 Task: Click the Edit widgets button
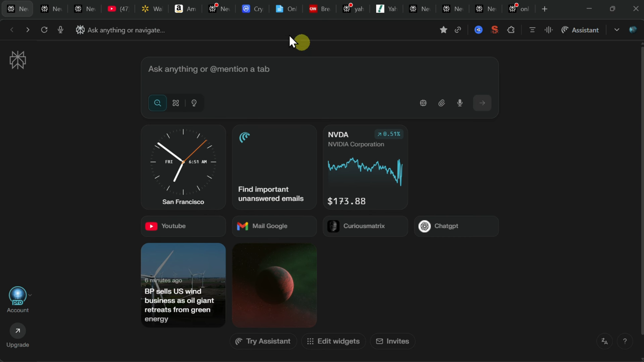coord(333,341)
